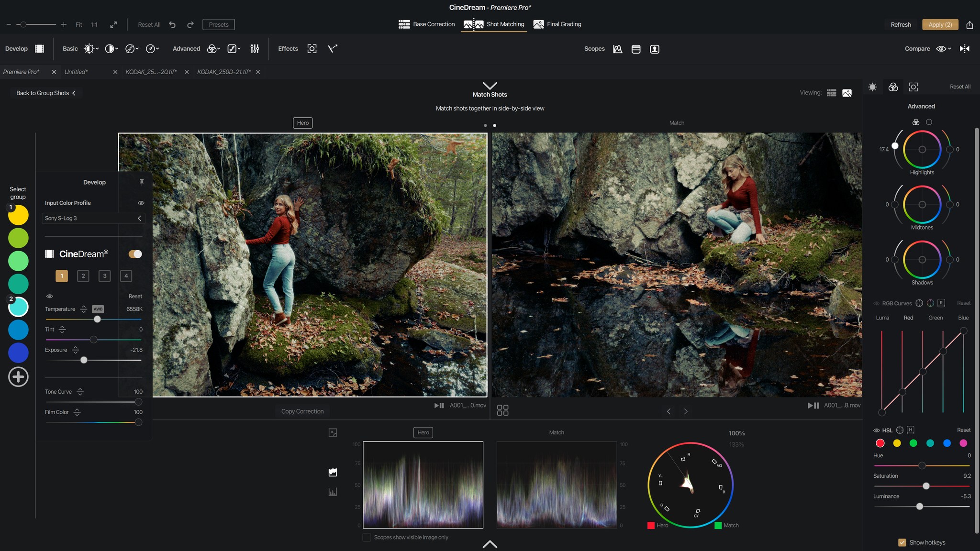Viewport: 980px width, 551px height.
Task: Switch Viewing to image view icon
Action: (847, 93)
